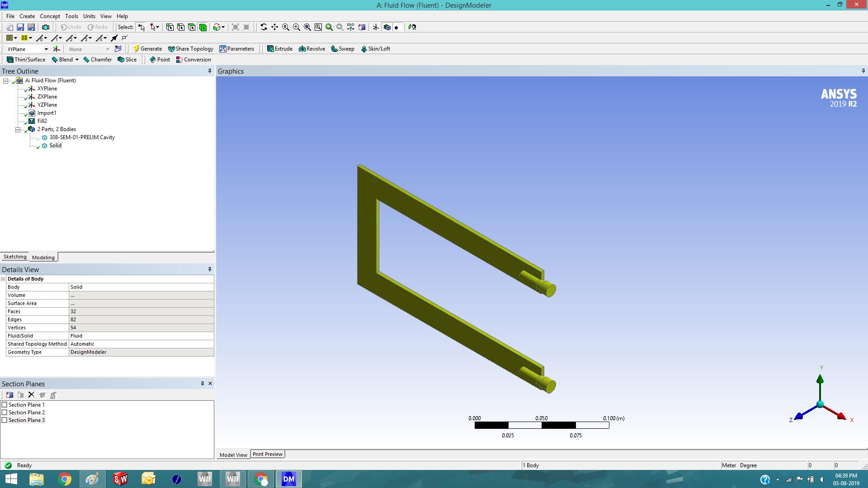Collapse the 2 Parts, 2 Bodies node
The height and width of the screenshot is (488, 868).
click(x=18, y=130)
